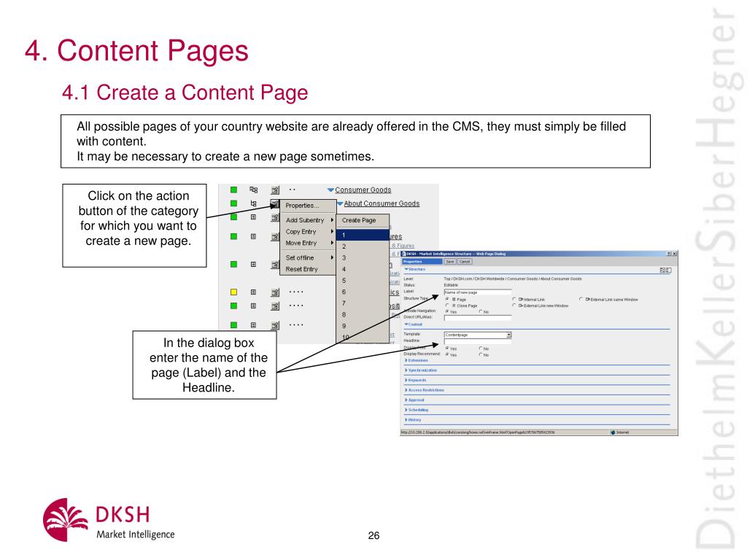
Task: Set Display Recommend to Yes
Action: pyautogui.click(x=447, y=354)
